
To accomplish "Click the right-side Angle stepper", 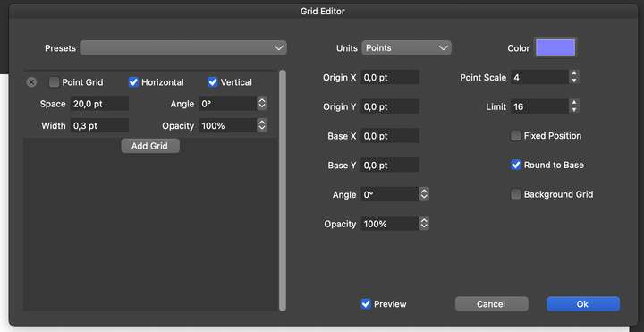I will pyautogui.click(x=424, y=194).
